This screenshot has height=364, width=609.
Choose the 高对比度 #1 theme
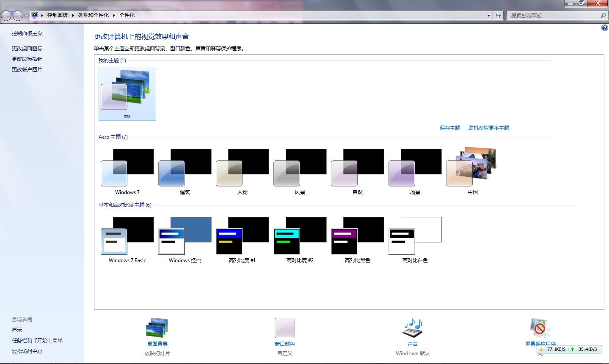pyautogui.click(x=242, y=240)
